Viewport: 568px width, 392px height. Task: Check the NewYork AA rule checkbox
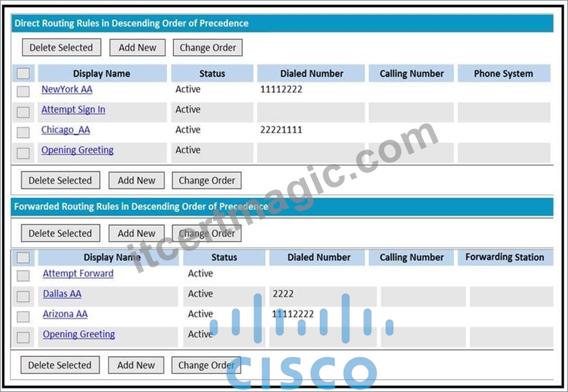[x=23, y=92]
